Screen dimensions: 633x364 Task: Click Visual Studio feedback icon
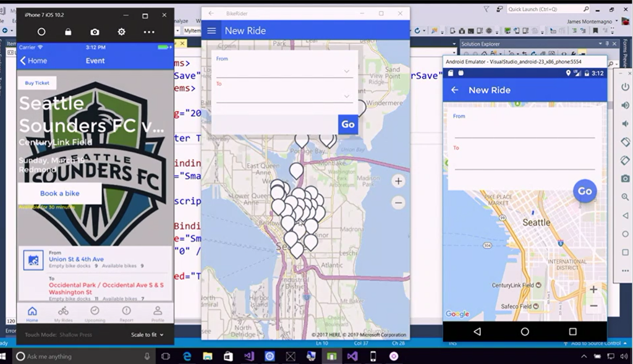pyautogui.click(x=499, y=9)
